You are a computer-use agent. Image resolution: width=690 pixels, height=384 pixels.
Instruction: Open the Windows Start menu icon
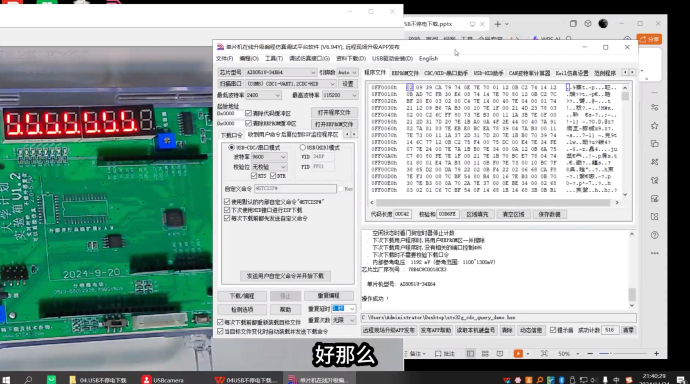6,380
